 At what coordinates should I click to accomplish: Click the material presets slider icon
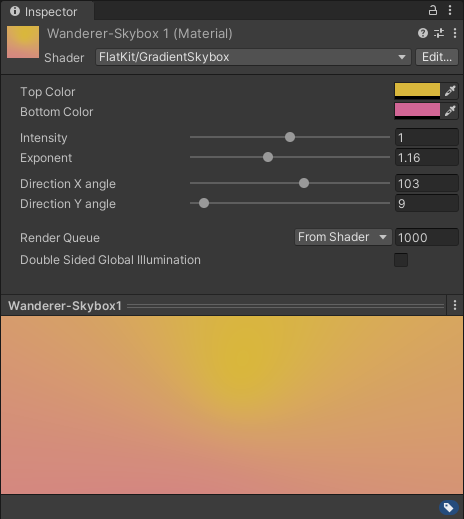[x=439, y=33]
